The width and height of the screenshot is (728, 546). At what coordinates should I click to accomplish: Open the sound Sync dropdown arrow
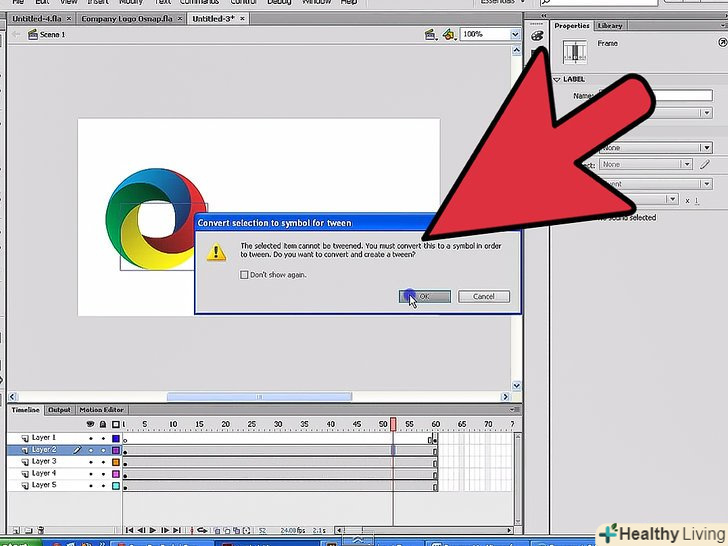click(x=707, y=184)
